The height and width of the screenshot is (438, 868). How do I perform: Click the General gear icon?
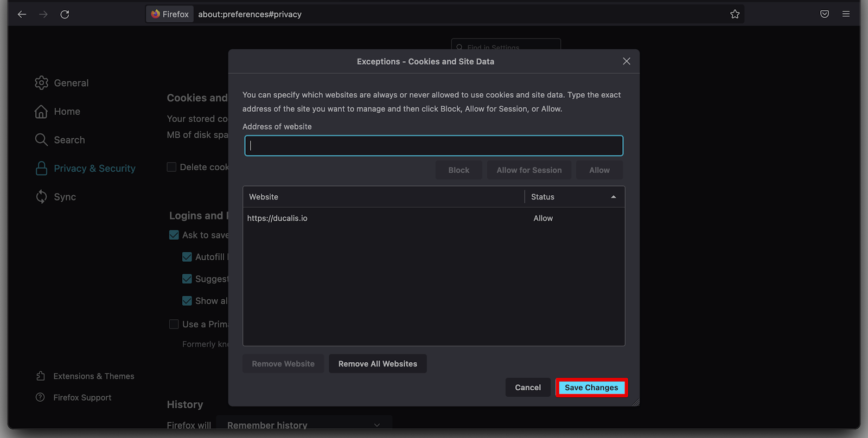(x=41, y=83)
